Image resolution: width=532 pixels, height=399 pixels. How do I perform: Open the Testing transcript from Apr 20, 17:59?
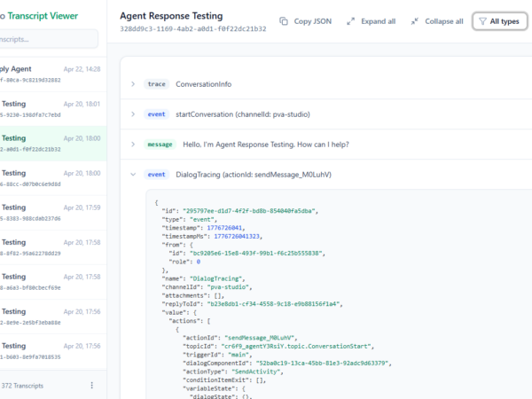(52, 213)
